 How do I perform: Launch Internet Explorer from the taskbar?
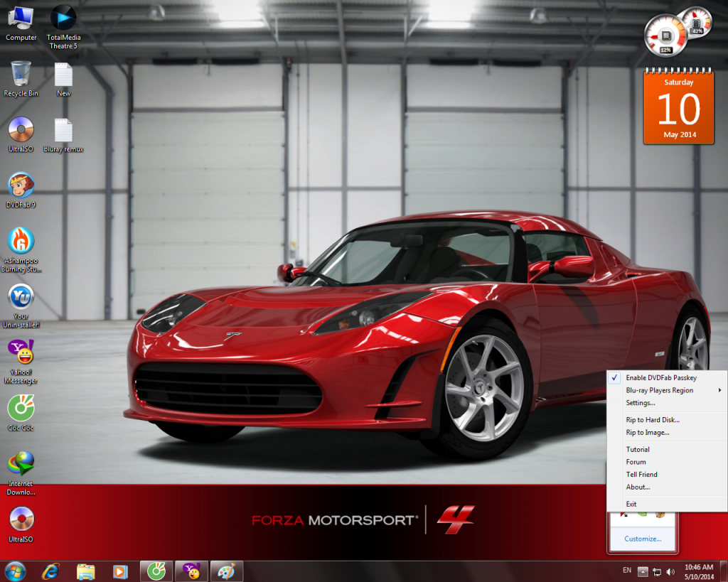[x=50, y=571]
